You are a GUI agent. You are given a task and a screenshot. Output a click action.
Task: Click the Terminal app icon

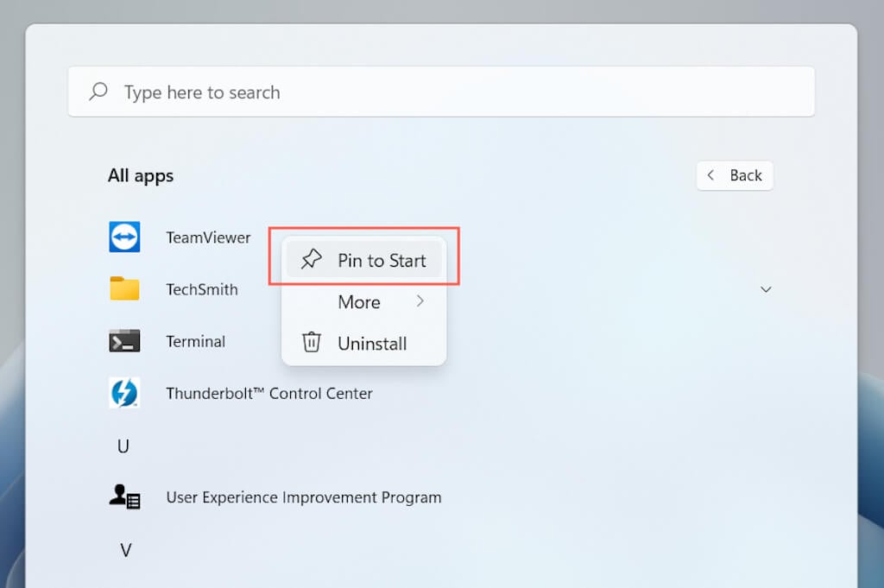pyautogui.click(x=124, y=341)
